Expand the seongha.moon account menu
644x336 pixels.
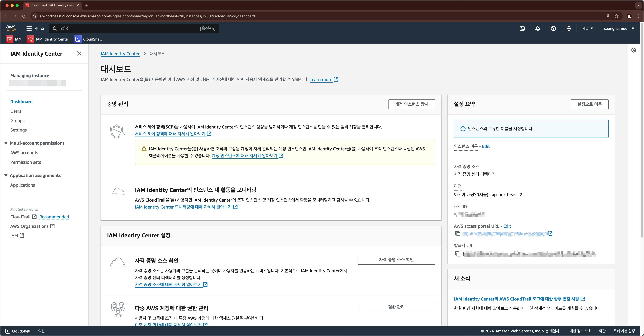click(x=619, y=29)
